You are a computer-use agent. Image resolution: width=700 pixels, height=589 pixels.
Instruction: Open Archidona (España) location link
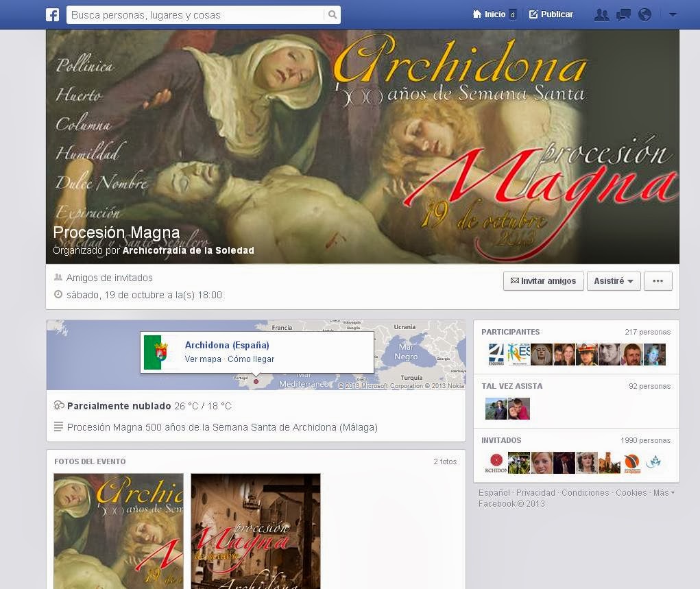(x=227, y=345)
